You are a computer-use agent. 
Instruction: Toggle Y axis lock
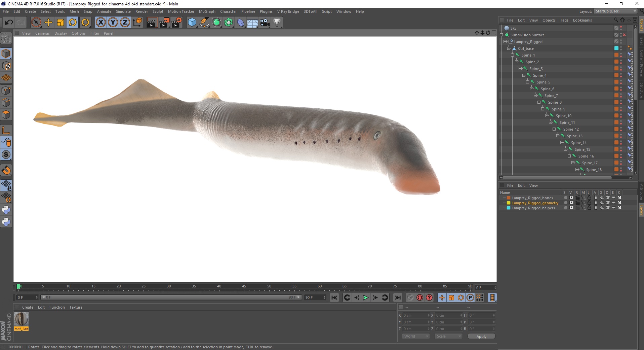pyautogui.click(x=113, y=23)
